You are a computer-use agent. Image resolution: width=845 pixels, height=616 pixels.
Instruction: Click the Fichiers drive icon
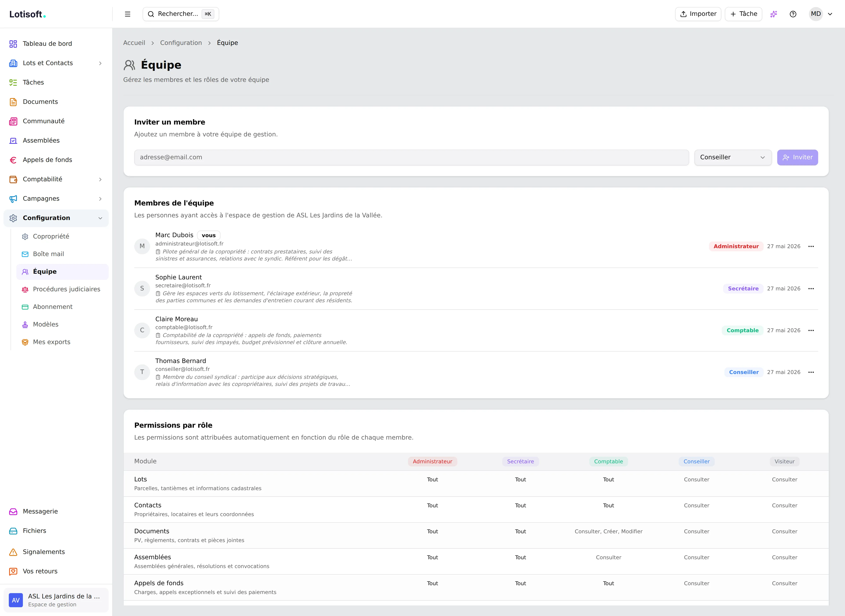(13, 531)
